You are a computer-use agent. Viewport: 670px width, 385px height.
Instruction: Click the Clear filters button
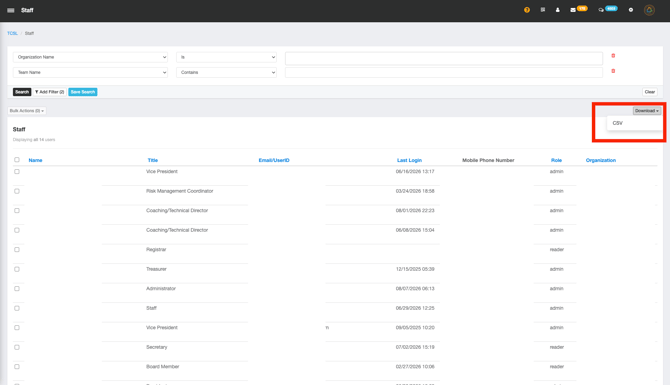649,92
